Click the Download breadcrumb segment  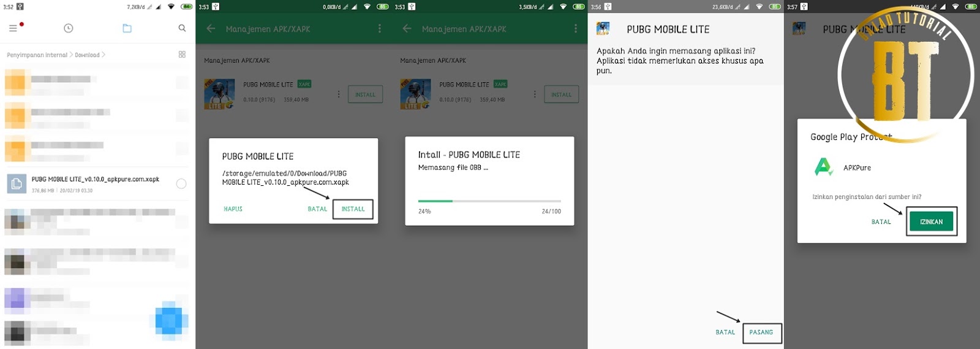coord(87,55)
